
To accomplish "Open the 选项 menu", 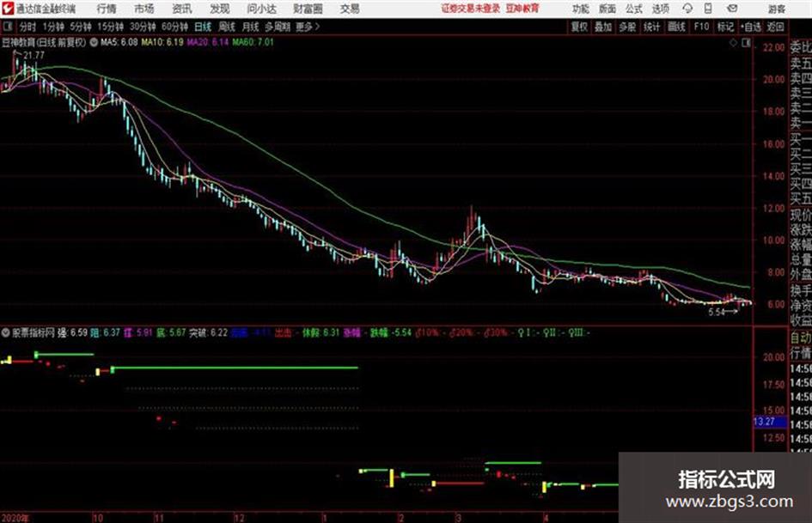I will (660, 9).
